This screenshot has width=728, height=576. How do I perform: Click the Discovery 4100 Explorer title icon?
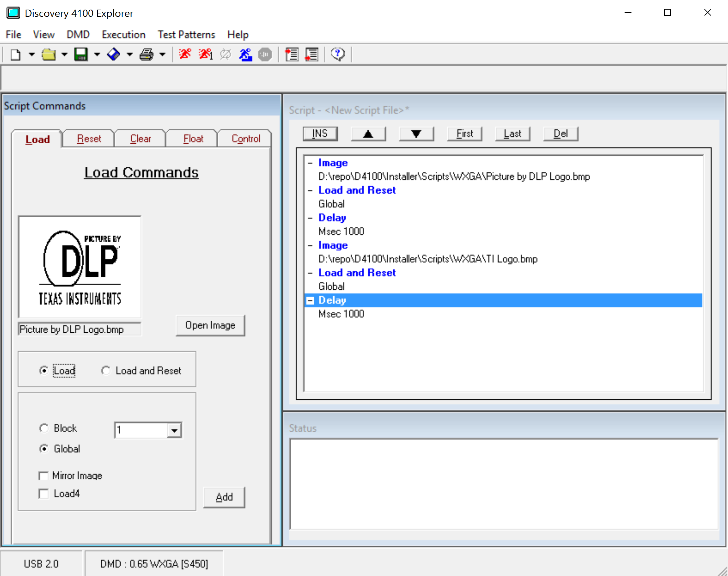[x=13, y=13]
